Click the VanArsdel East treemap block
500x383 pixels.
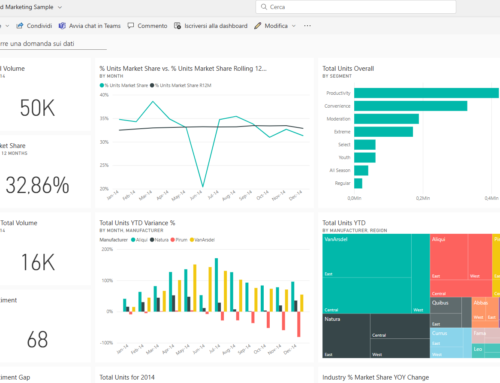367,256
